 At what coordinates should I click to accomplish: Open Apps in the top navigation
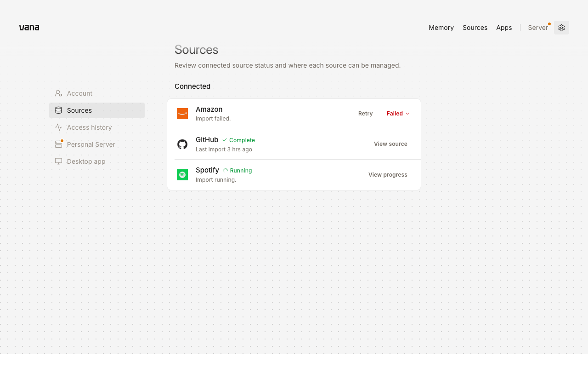click(x=504, y=28)
